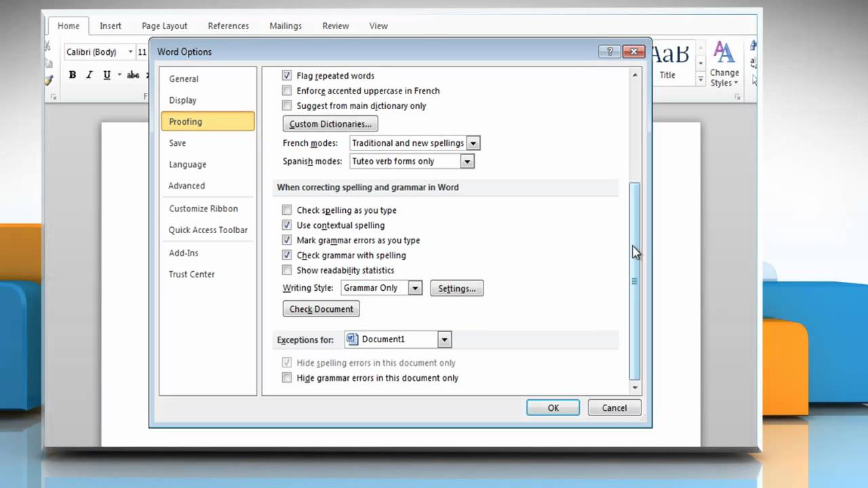Open the Insert ribbon tab

111,26
